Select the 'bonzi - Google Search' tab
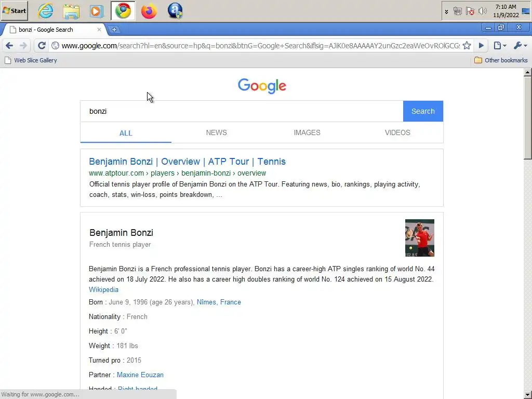 click(54, 30)
